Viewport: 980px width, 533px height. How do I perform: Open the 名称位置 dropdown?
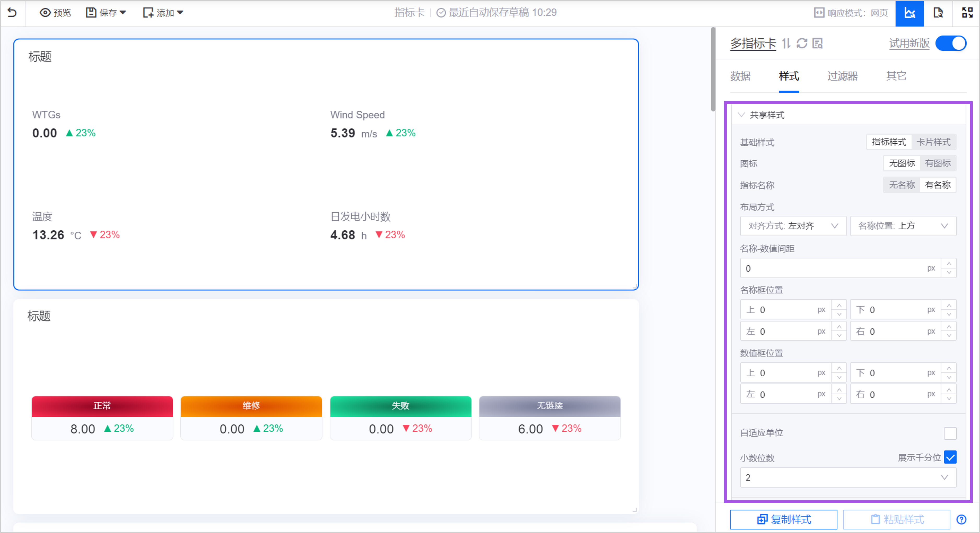tap(903, 226)
